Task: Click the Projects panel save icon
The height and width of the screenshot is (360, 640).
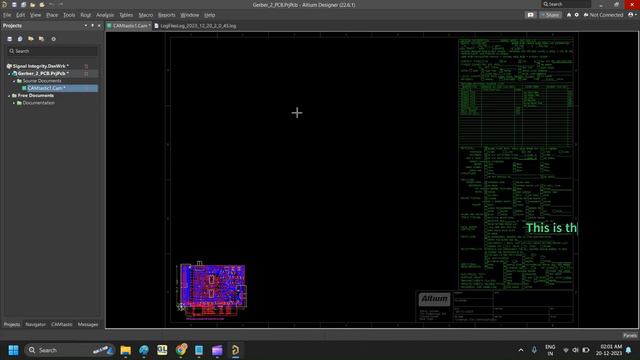Action: tap(10, 39)
